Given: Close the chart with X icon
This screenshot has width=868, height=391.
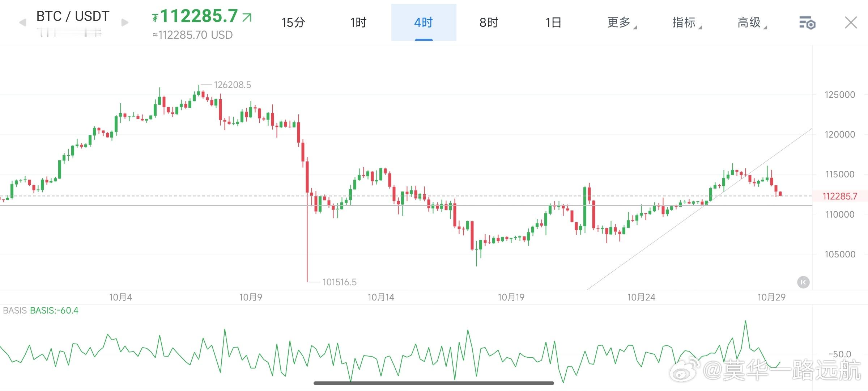Looking at the screenshot, I should (851, 22).
